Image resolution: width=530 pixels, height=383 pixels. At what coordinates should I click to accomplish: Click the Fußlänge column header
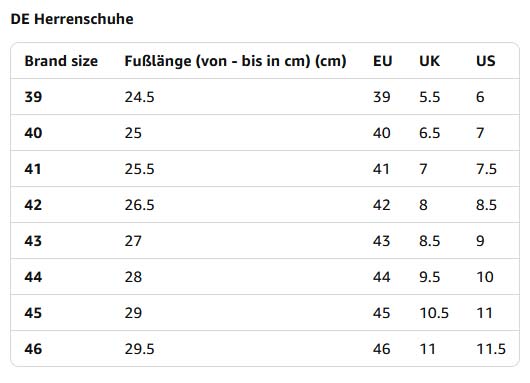pyautogui.click(x=235, y=61)
